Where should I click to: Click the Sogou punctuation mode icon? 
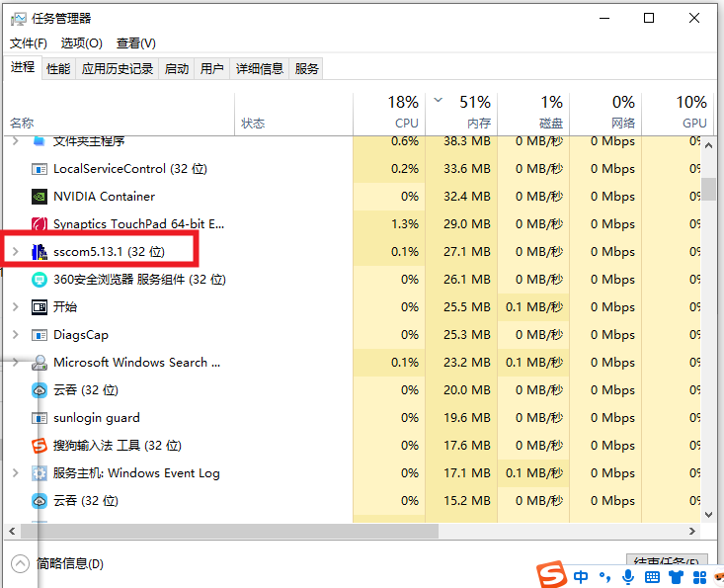click(604, 576)
